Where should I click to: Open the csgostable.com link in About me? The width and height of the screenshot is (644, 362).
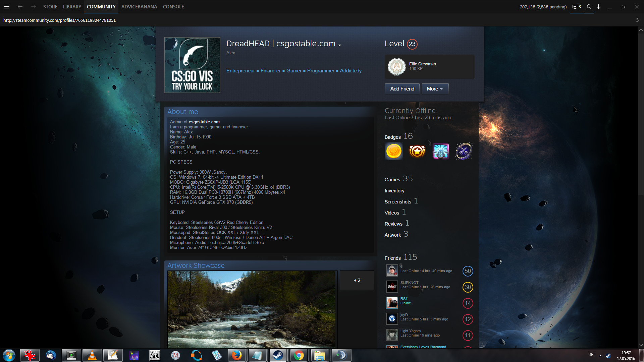coord(204,122)
